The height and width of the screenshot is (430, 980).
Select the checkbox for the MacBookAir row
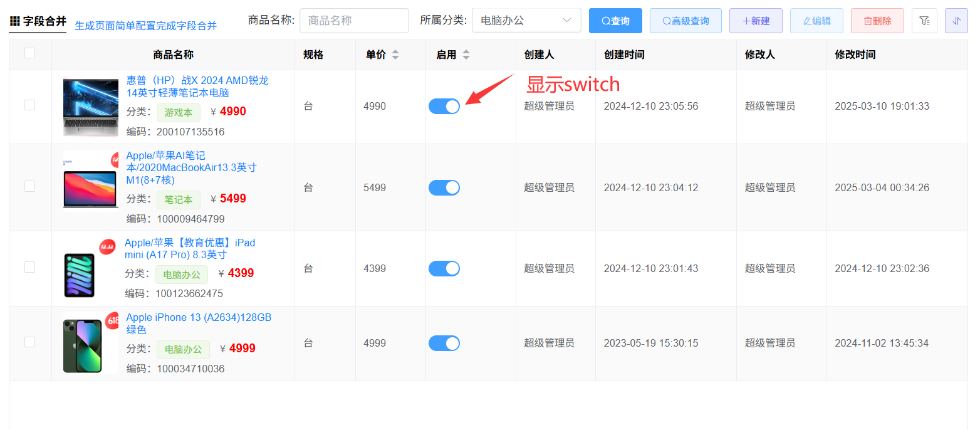(30, 186)
